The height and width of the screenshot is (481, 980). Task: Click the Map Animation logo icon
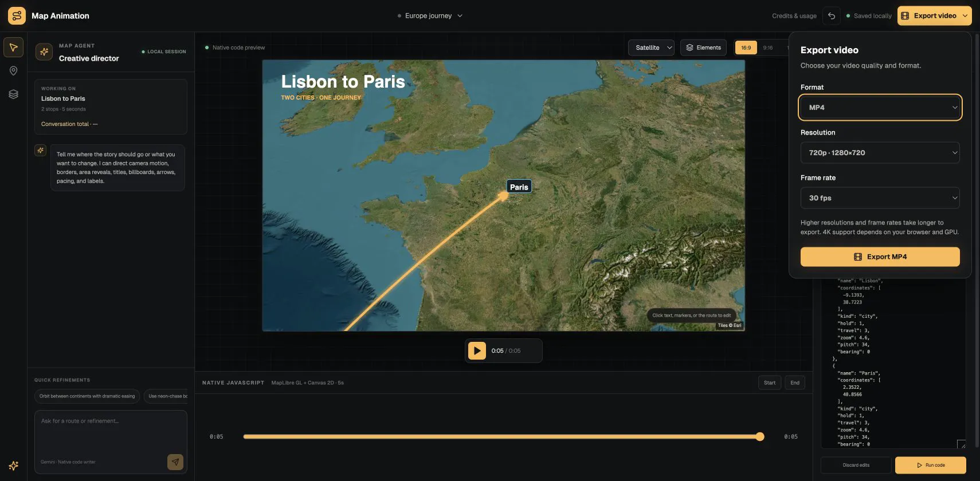coord(17,15)
